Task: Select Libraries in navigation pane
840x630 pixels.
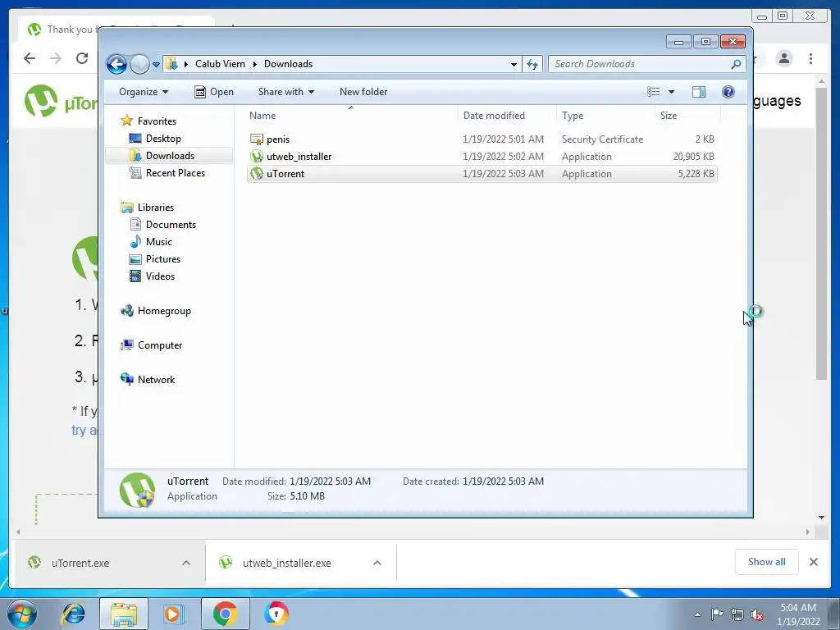Action: (x=155, y=208)
